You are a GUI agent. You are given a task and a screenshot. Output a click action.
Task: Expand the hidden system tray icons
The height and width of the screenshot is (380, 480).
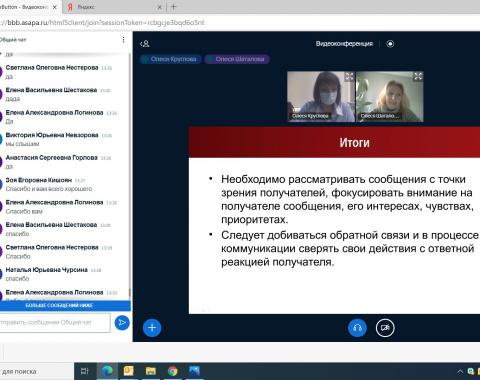click(x=460, y=371)
